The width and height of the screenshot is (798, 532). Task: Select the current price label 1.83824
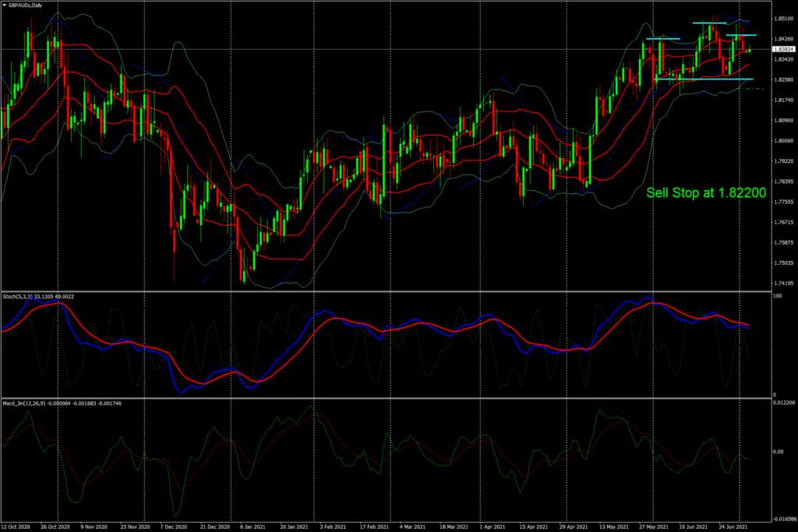pyautogui.click(x=784, y=49)
